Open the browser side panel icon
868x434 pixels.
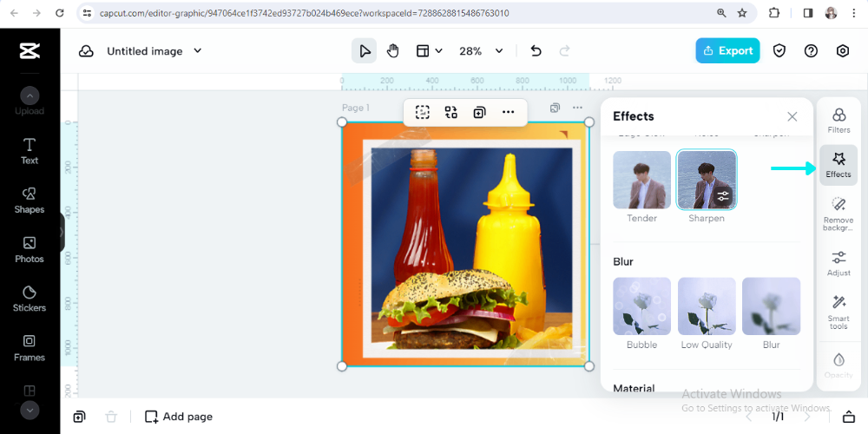click(807, 13)
